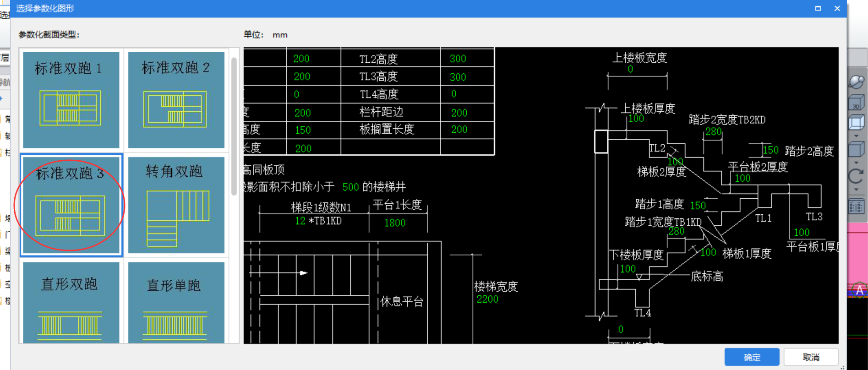The height and width of the screenshot is (370, 868).
Task: Click the 踏步2高度 value 150
Action: 771,150
